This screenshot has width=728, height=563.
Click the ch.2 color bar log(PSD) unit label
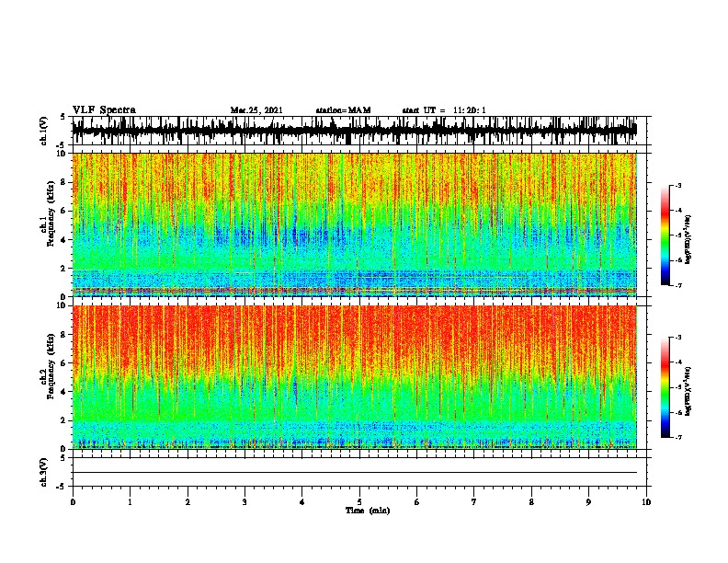tap(688, 391)
